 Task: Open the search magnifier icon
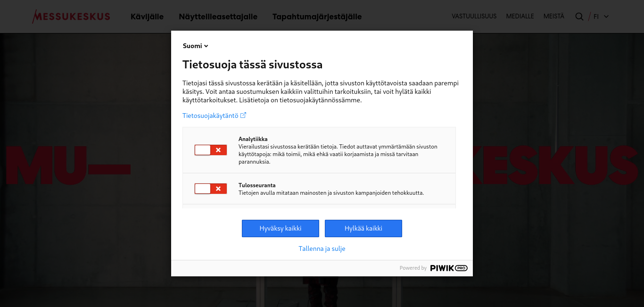(579, 17)
